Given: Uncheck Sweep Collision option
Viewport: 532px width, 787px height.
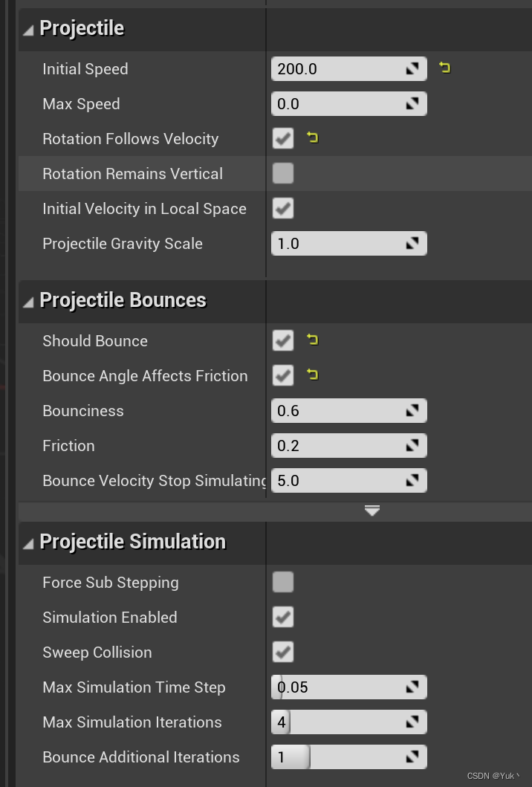Looking at the screenshot, I should 283,652.
